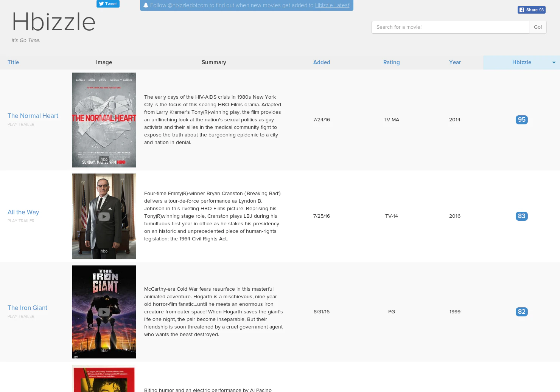560x392 pixels.
Task: Click the Facebook Share button
Action: click(x=531, y=10)
